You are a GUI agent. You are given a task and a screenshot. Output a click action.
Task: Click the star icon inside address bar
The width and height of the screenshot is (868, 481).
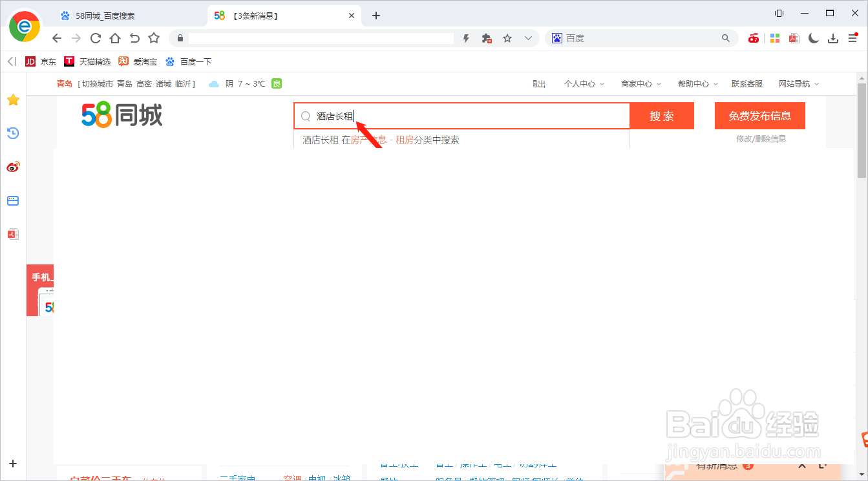pos(507,39)
